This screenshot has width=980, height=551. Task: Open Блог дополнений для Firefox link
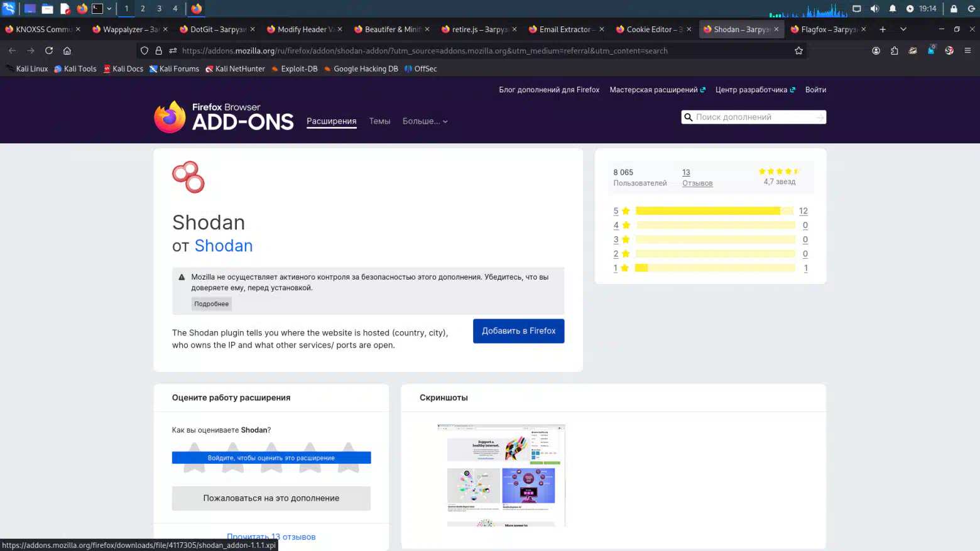point(549,90)
